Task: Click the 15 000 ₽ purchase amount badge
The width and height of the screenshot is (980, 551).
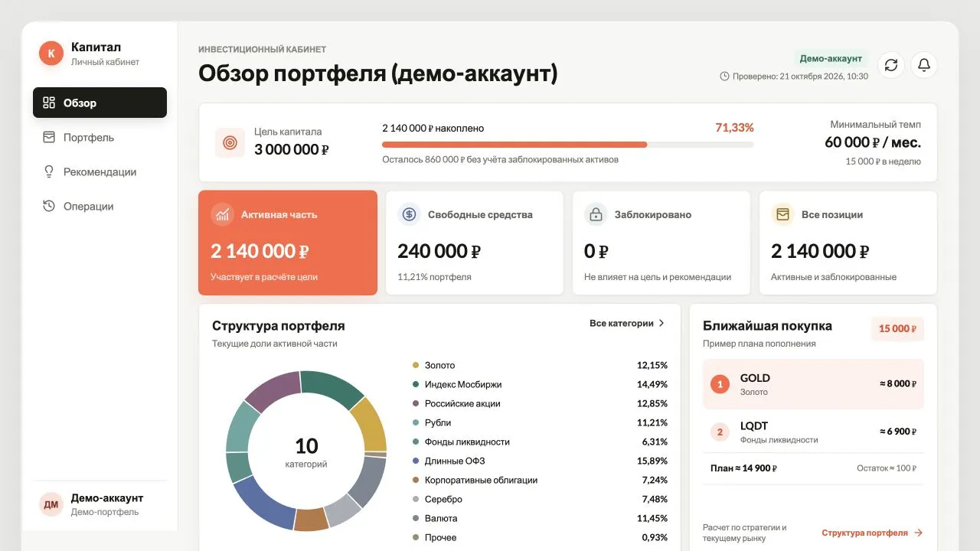Action: (898, 329)
